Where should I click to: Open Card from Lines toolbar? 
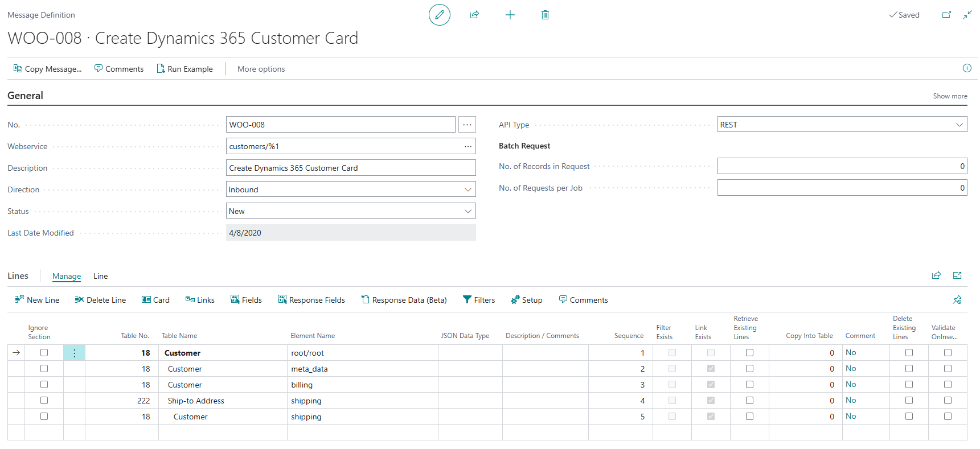(155, 300)
